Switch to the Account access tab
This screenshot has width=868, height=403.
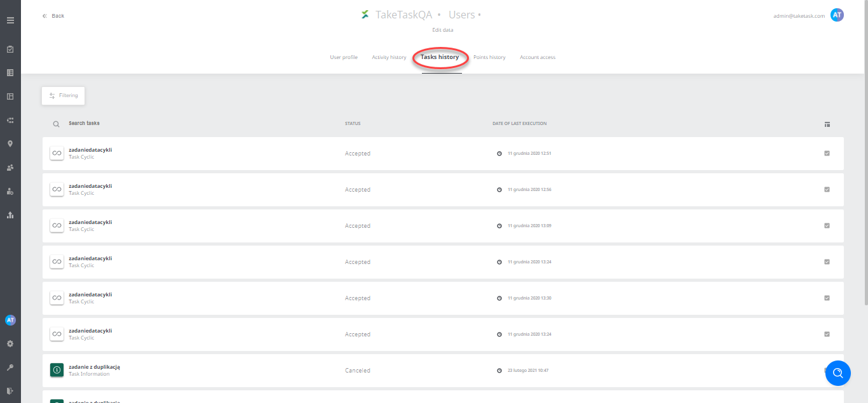[538, 57]
